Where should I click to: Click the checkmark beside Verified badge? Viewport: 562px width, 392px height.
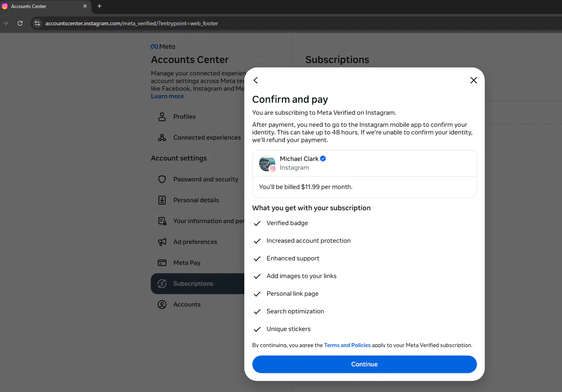click(257, 223)
